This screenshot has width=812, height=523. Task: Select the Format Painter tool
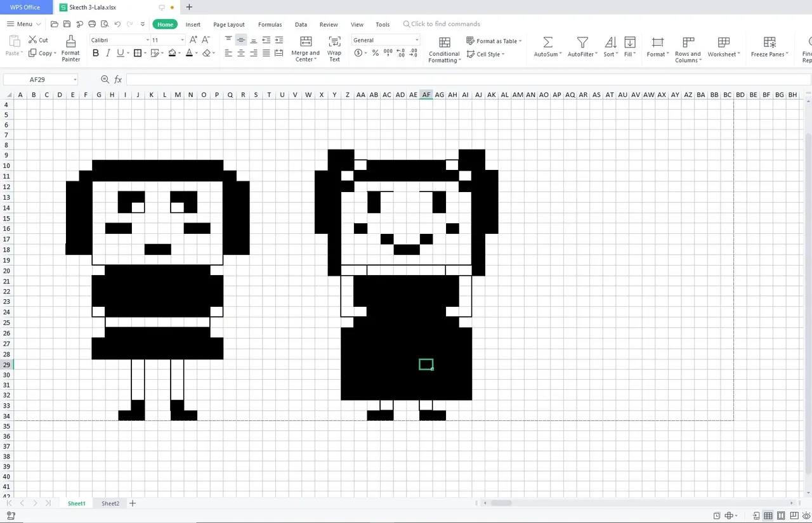pos(70,48)
